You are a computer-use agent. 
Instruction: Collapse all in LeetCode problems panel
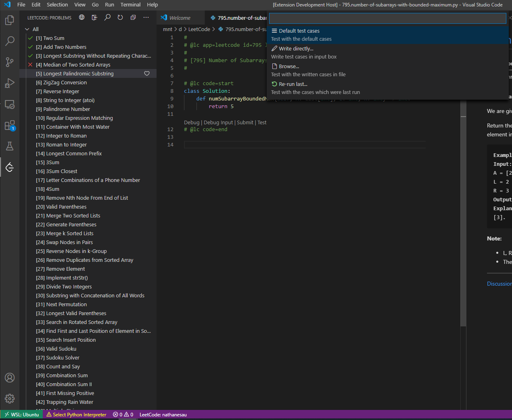tap(133, 17)
